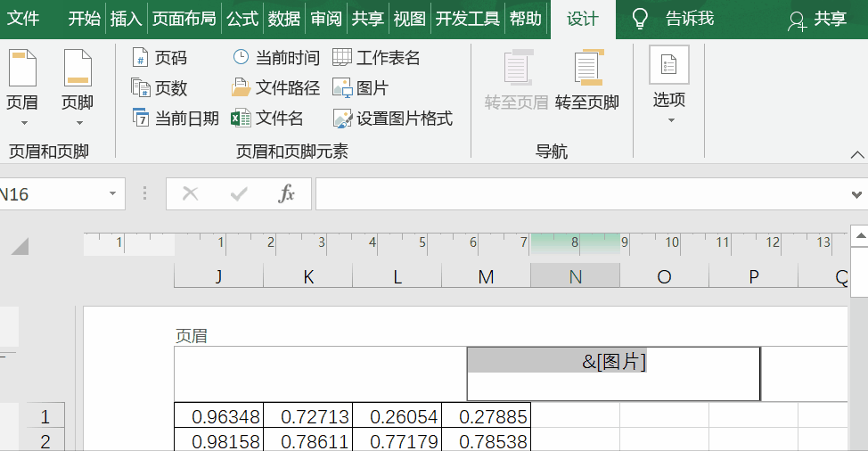Open Insert Function (fx) dialog
This screenshot has height=451, width=868.
click(286, 193)
